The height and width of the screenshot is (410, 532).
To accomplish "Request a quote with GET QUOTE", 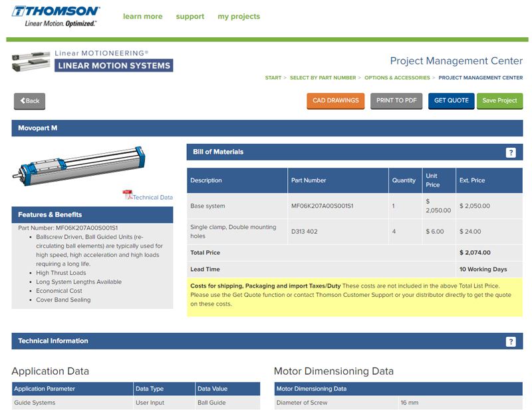I will tap(451, 101).
